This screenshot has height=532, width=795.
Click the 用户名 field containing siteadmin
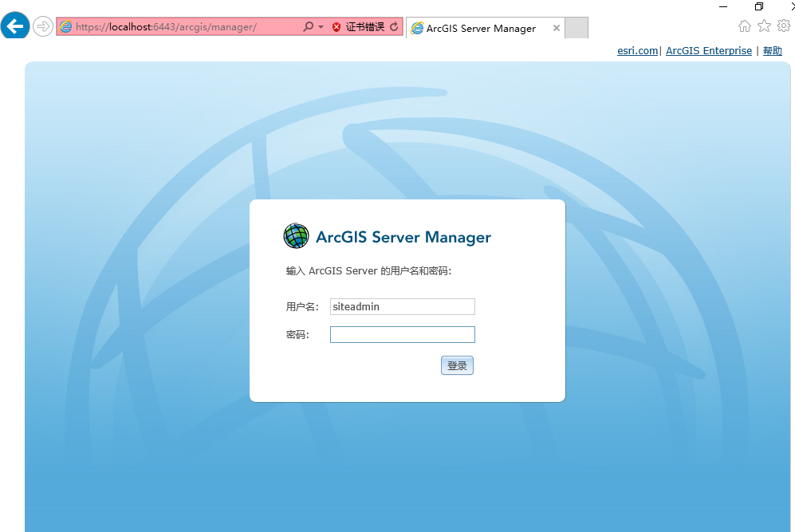(403, 307)
